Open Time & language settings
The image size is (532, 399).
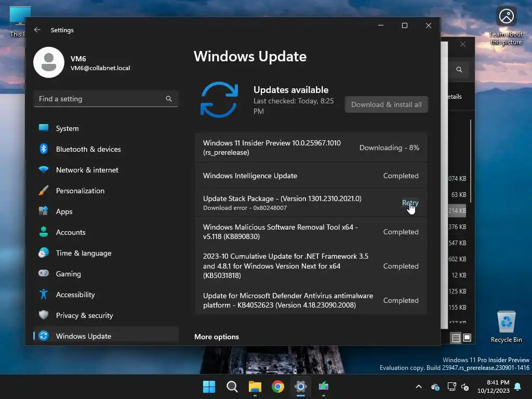pos(106,253)
